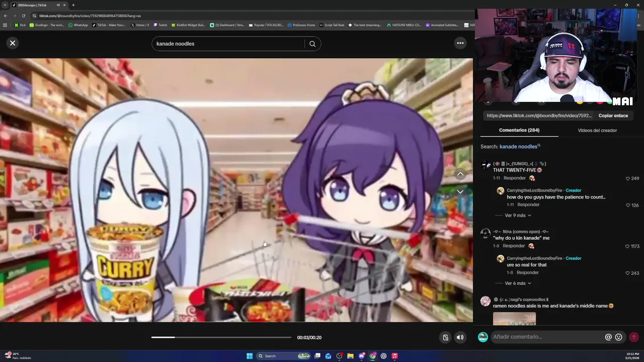Viewport: 644px width, 362px height.
Task: Focus the 'kanade noodles' search field
Action: point(229,44)
